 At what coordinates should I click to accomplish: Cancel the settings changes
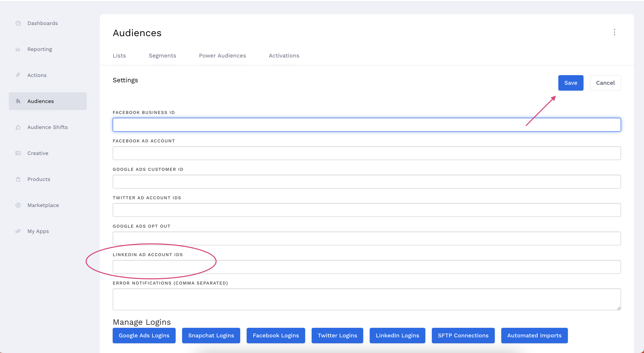tap(605, 83)
